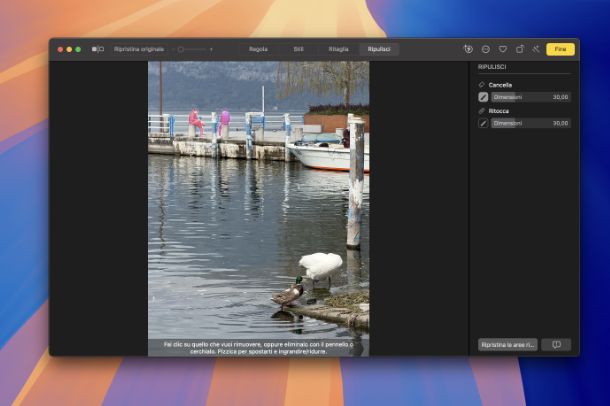Switch to the Ritaglia tab
610x406 pixels.
pyautogui.click(x=338, y=49)
